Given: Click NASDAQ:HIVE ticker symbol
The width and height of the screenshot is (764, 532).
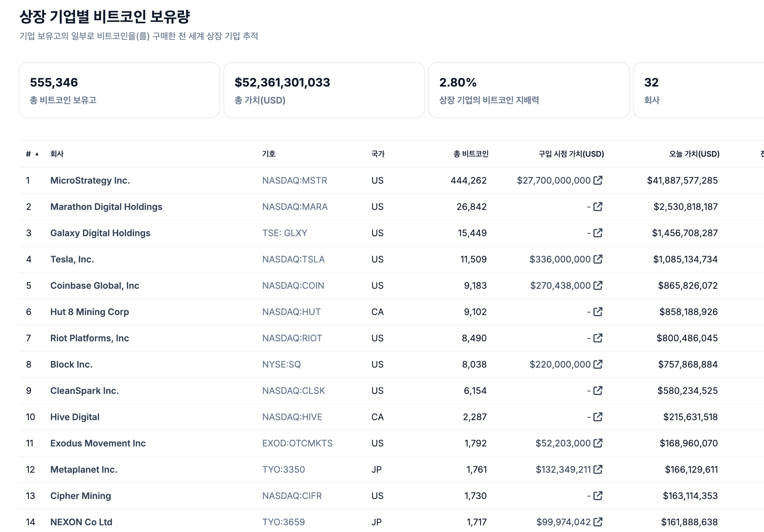Looking at the screenshot, I should pos(292,417).
